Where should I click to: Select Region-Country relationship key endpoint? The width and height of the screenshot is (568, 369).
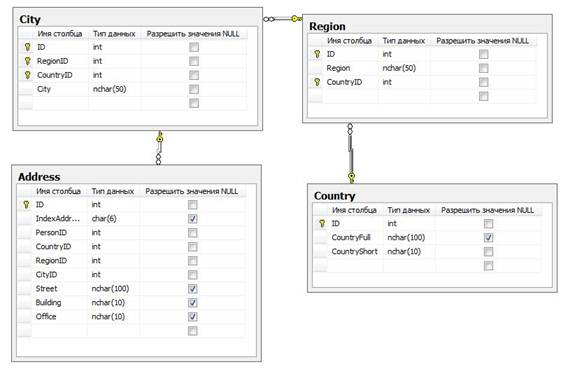[x=351, y=177]
